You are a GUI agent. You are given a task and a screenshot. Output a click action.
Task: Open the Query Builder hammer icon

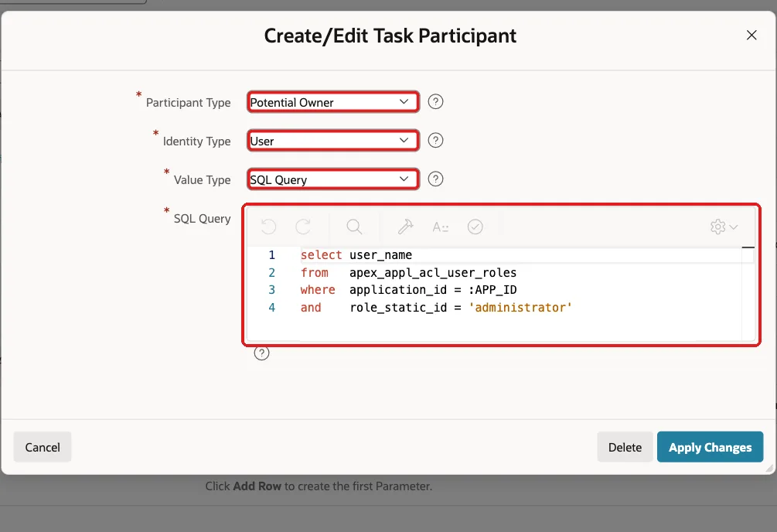coord(405,227)
